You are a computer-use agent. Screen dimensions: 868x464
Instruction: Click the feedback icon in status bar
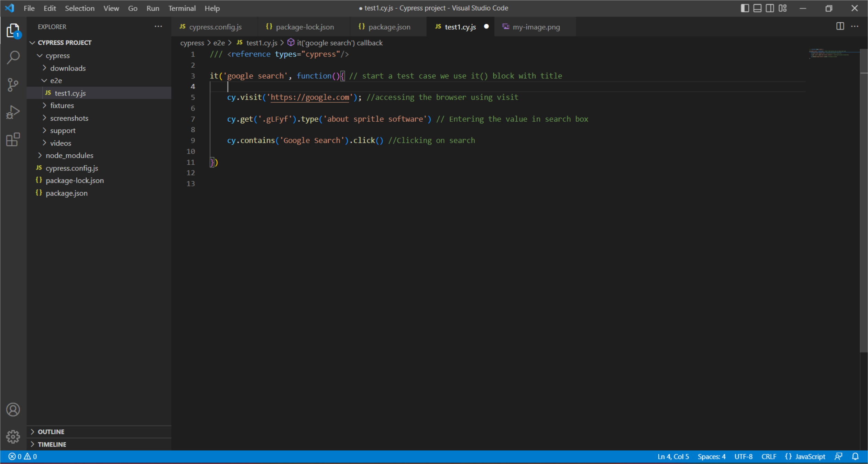(838, 456)
